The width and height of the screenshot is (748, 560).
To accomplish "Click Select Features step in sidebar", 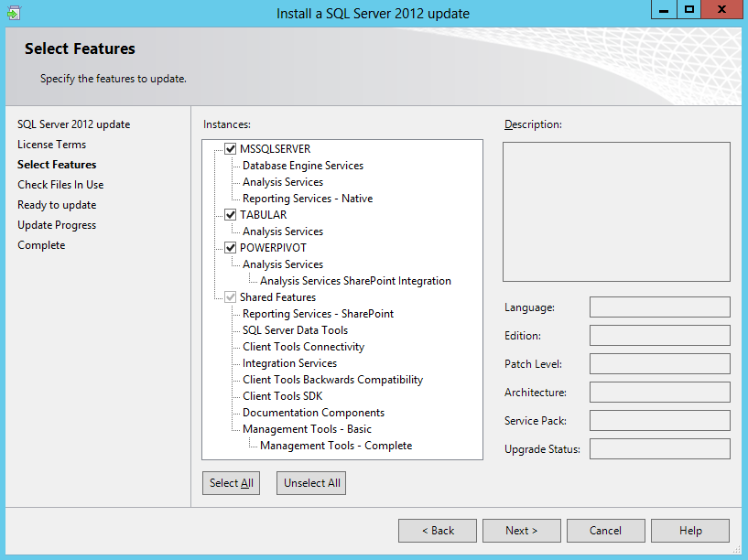I will (57, 165).
